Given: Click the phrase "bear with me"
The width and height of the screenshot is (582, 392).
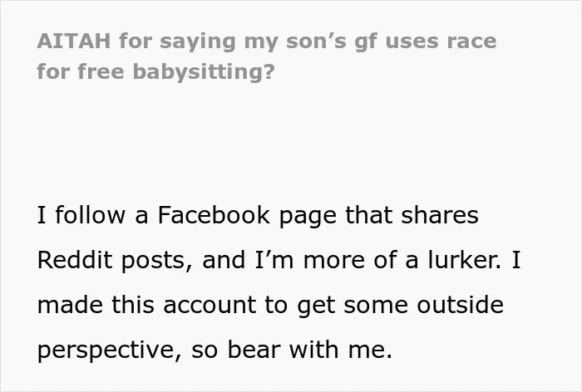Looking at the screenshot, I should [x=309, y=350].
